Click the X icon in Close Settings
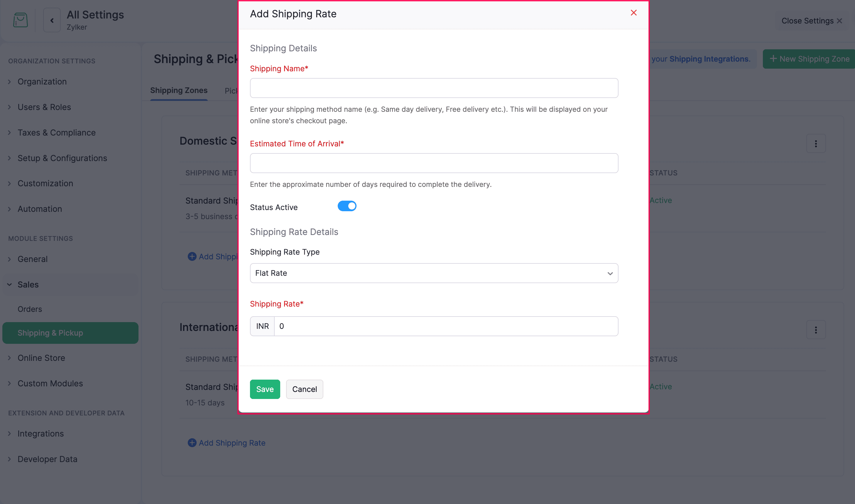Image resolution: width=855 pixels, height=504 pixels. [839, 21]
